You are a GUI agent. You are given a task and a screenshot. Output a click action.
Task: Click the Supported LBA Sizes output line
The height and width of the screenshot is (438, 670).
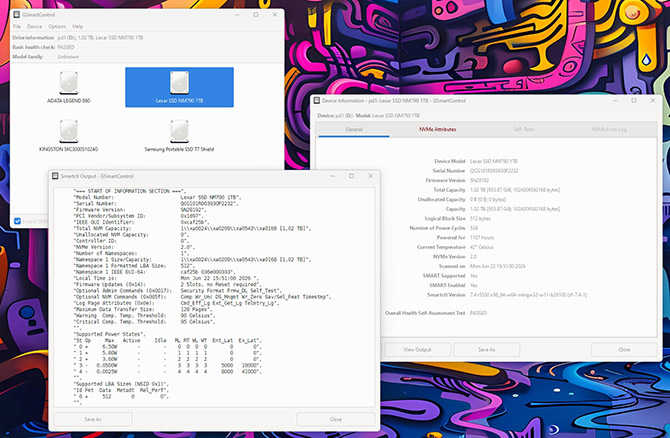pos(122,384)
